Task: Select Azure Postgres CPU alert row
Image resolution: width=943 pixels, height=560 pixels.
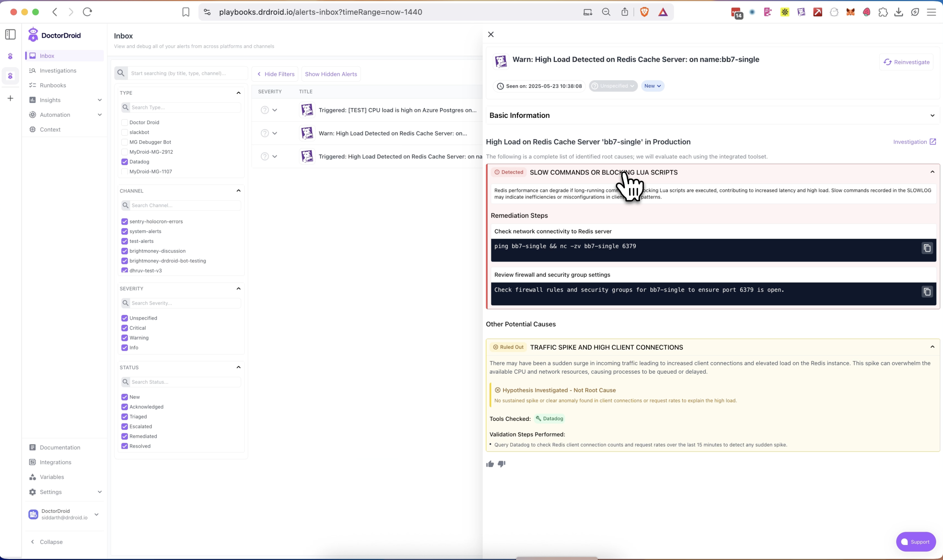Action: [367, 110]
